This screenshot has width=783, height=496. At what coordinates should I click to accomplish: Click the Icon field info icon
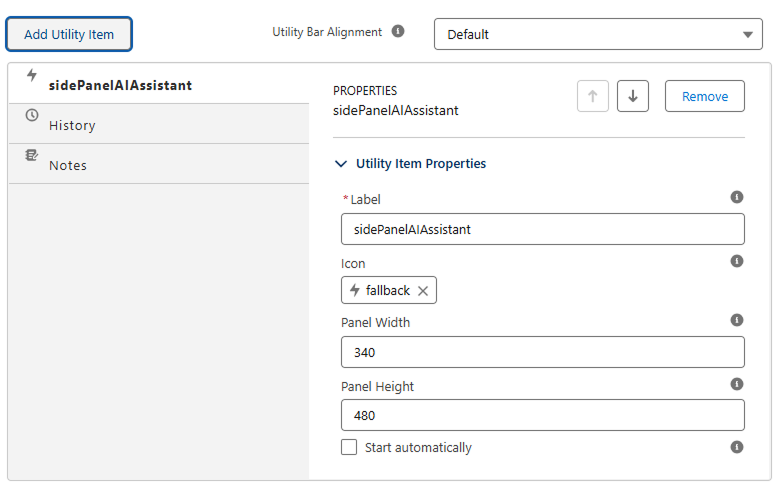pyautogui.click(x=737, y=261)
